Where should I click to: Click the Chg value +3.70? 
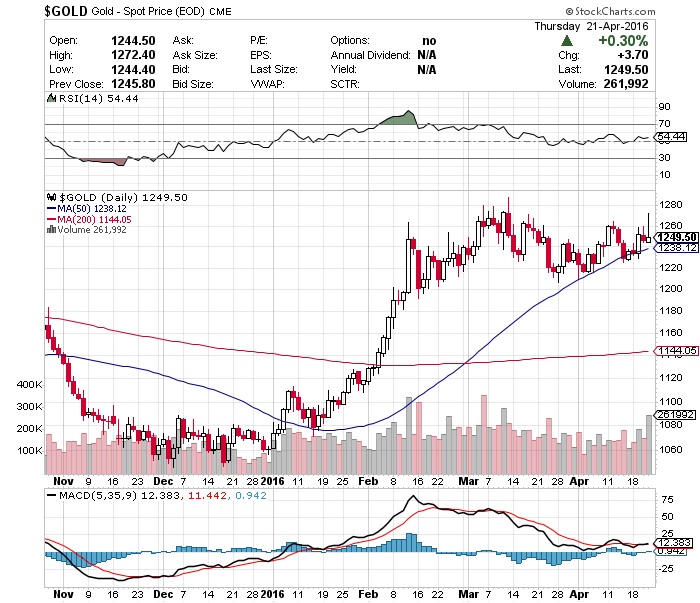coord(633,55)
